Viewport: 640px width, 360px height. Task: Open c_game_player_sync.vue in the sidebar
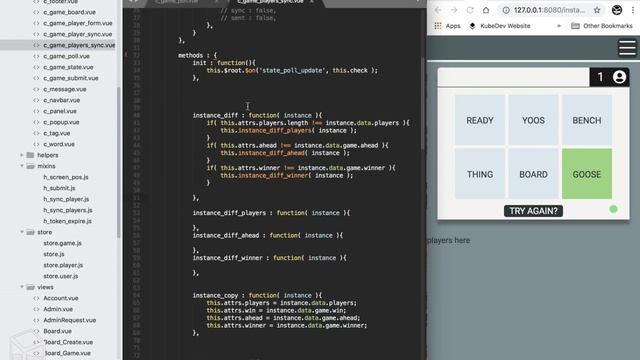(x=78, y=34)
